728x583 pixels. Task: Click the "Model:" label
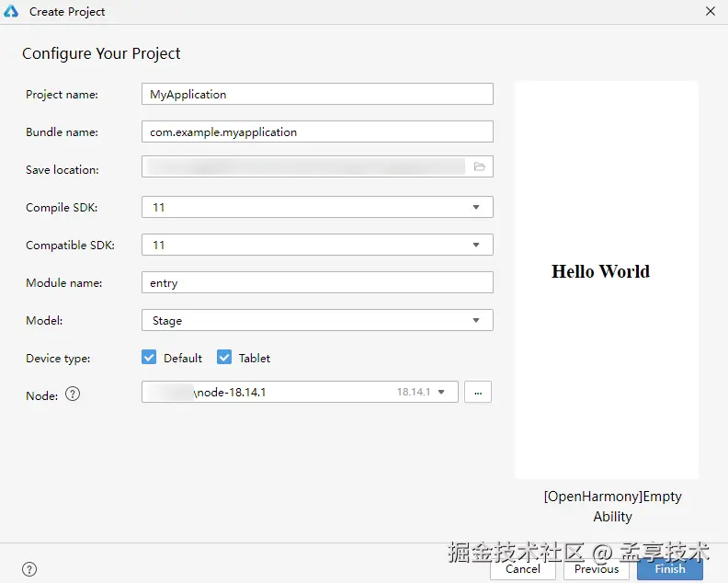coord(44,320)
